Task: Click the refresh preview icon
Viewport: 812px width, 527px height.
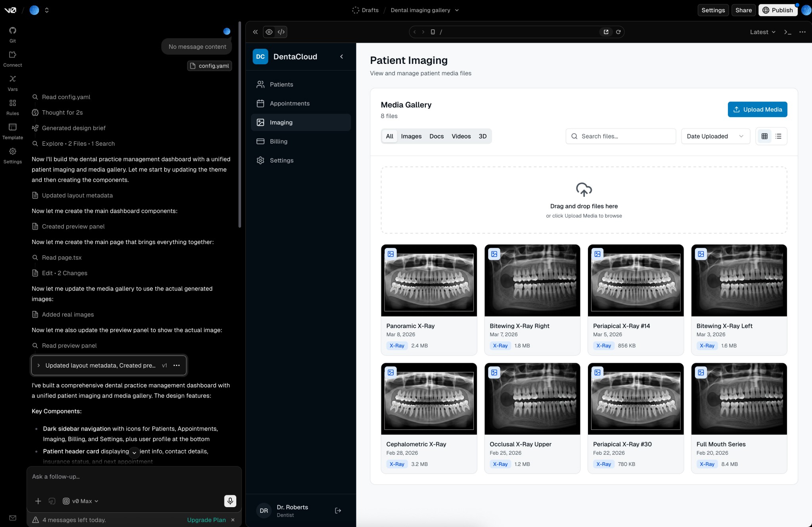Action: pyautogui.click(x=618, y=32)
